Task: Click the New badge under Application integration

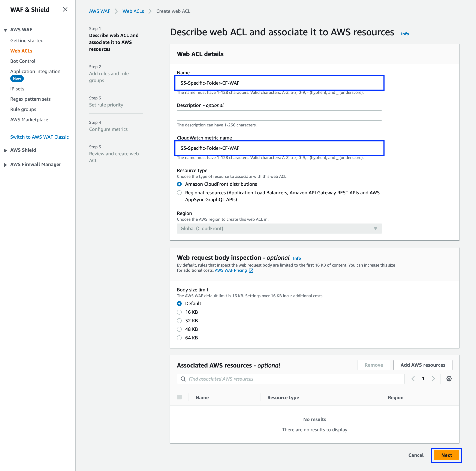Action: [17, 79]
